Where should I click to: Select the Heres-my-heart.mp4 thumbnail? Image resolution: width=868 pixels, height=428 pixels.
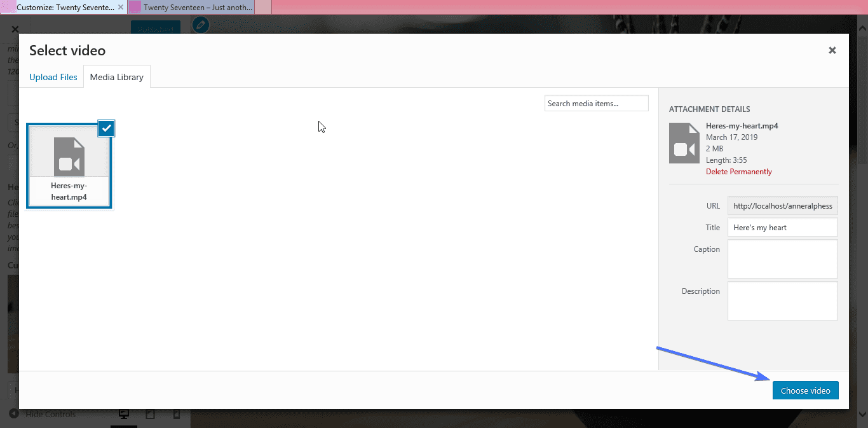[70, 165]
